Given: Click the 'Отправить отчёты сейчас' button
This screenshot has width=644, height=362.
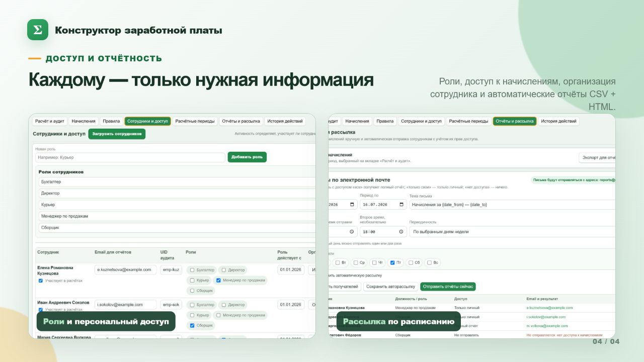Looking at the screenshot, I should tap(448, 287).
